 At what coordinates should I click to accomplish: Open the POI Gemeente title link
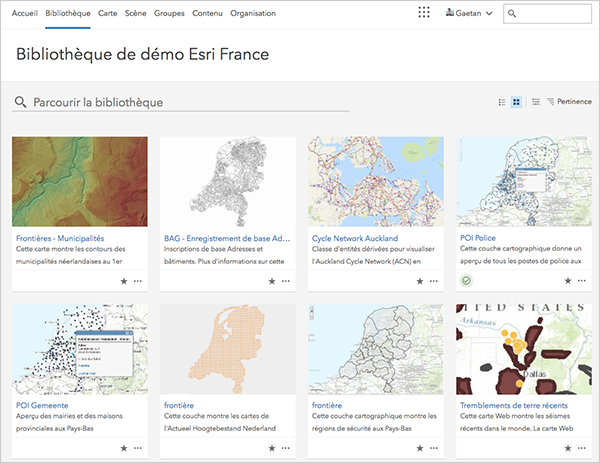[42, 405]
